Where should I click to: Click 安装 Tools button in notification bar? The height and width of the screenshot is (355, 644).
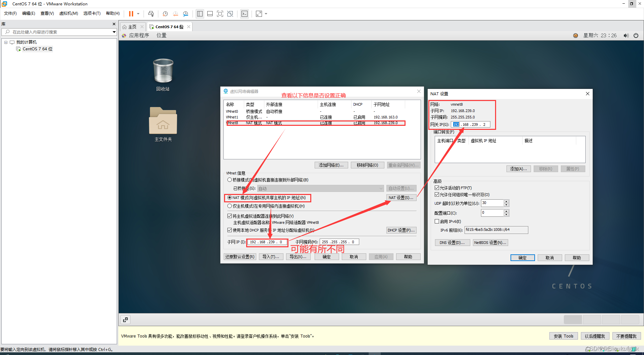coord(563,336)
